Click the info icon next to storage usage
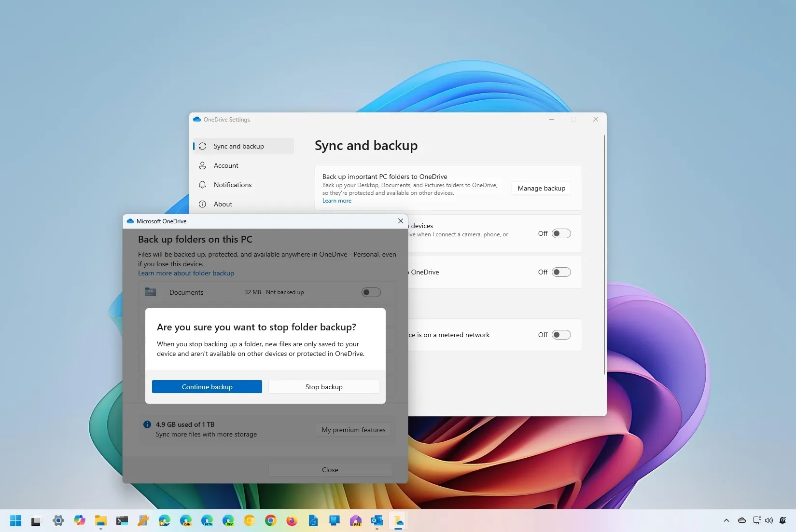 (147, 424)
